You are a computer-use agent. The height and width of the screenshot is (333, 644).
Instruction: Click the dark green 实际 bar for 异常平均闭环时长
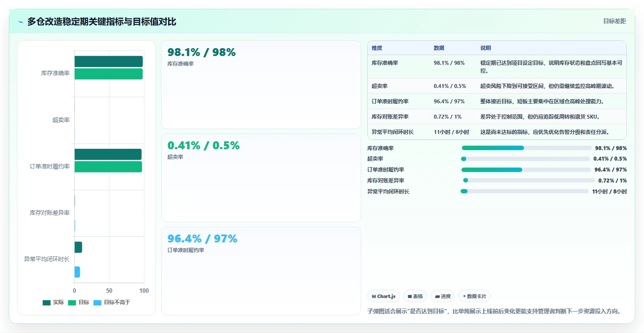(x=78, y=247)
